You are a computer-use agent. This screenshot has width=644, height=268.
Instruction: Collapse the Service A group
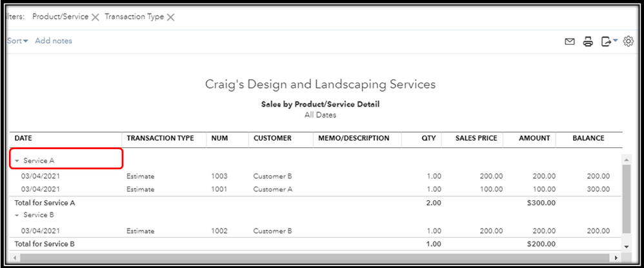(17, 161)
